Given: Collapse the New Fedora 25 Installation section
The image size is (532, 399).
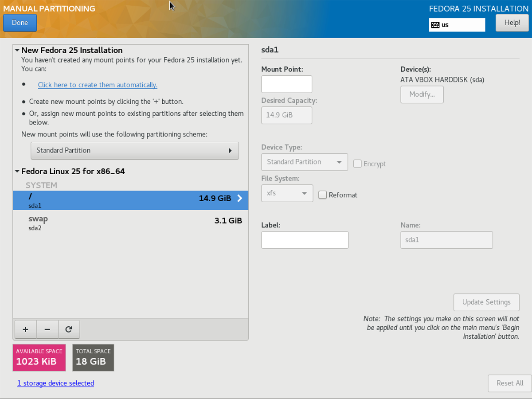Looking at the screenshot, I should tap(17, 50).
